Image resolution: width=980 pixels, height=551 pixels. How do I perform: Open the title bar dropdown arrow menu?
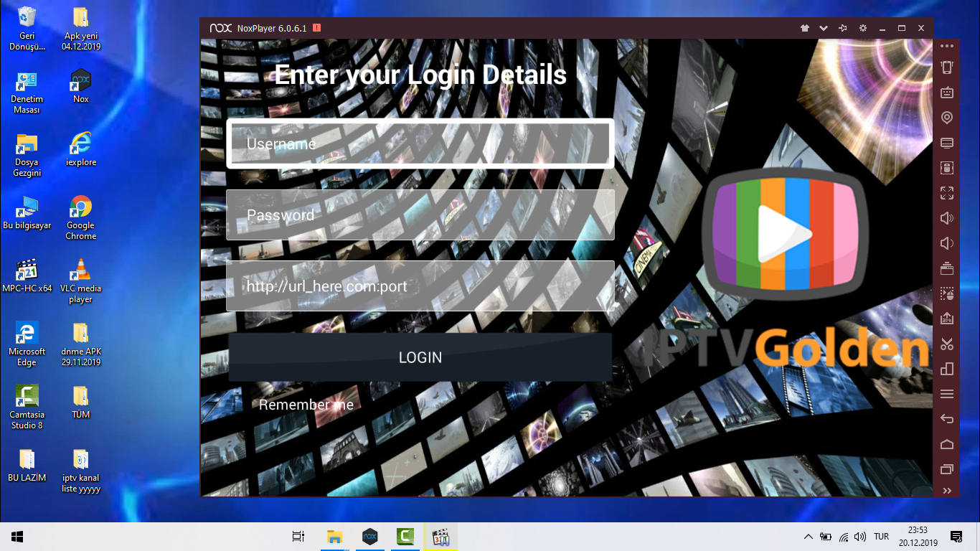(x=824, y=28)
